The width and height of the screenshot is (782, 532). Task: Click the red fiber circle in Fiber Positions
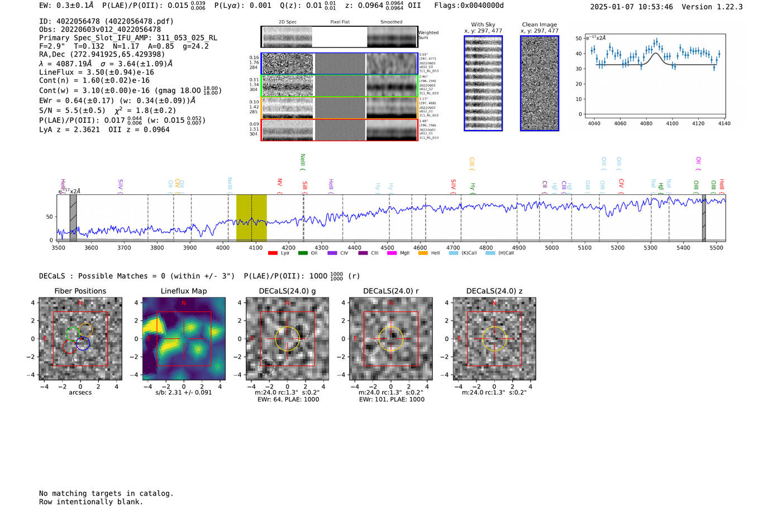click(70, 347)
